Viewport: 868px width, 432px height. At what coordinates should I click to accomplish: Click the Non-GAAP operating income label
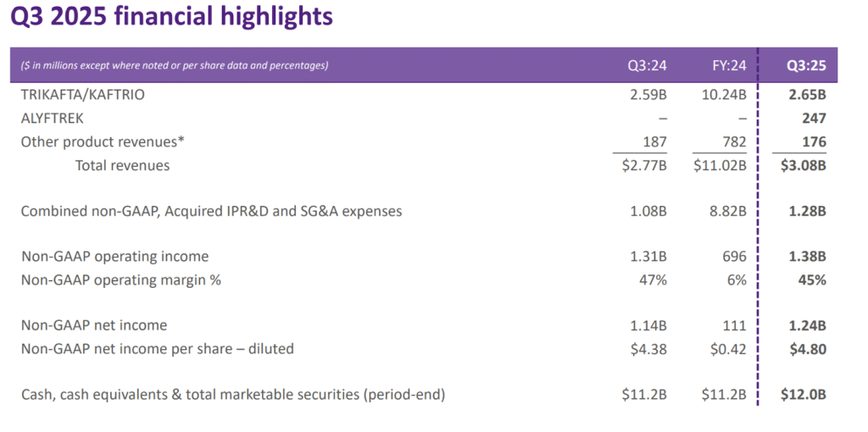coord(114,256)
